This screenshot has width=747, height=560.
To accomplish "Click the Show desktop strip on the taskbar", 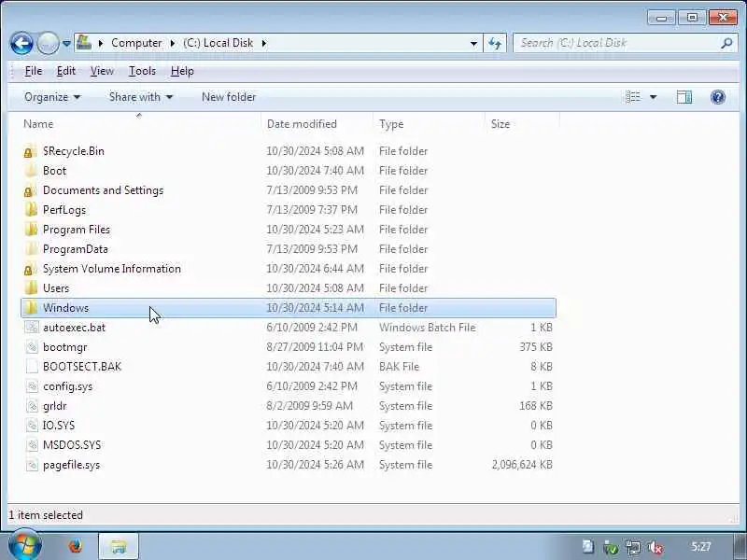I will (x=740, y=546).
